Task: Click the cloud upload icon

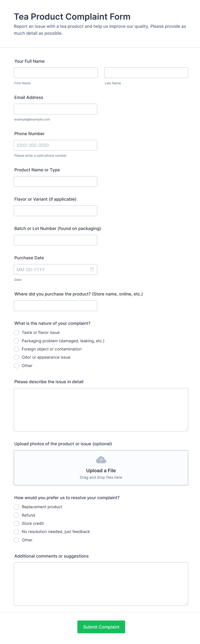Action: click(x=101, y=460)
